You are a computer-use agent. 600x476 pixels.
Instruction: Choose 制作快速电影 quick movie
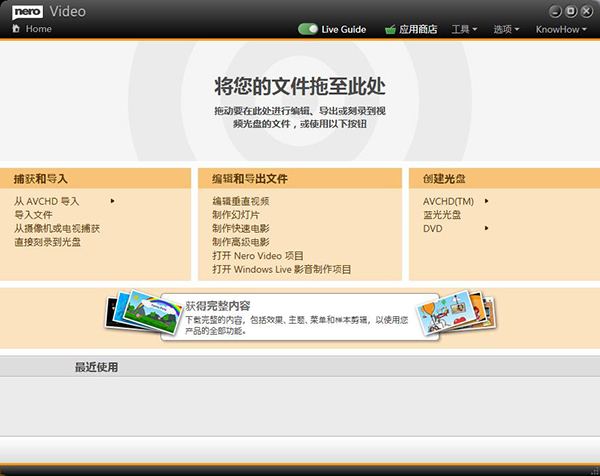(241, 228)
